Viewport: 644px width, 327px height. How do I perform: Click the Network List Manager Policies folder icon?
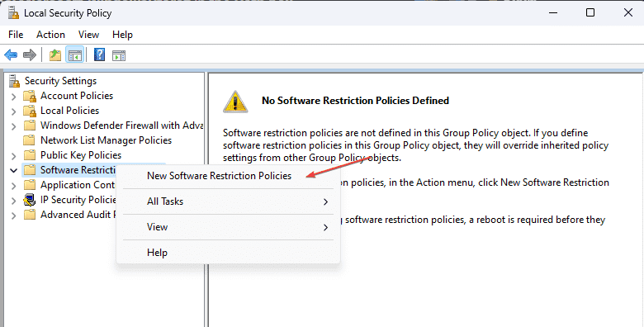pos(29,140)
